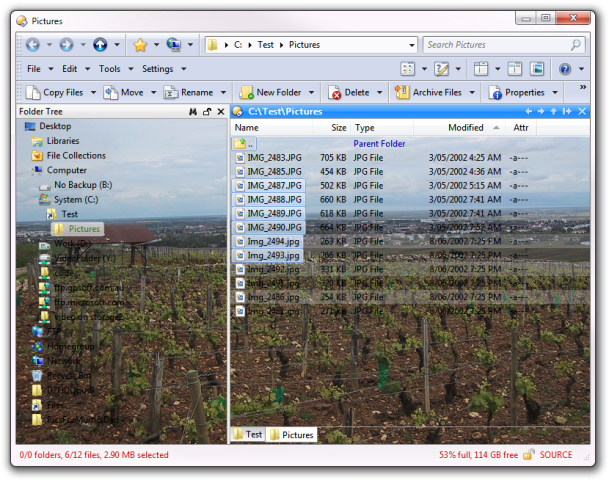Click into the Search Pictures field
Image resolution: width=609 pixels, height=480 pixels.
click(x=495, y=45)
